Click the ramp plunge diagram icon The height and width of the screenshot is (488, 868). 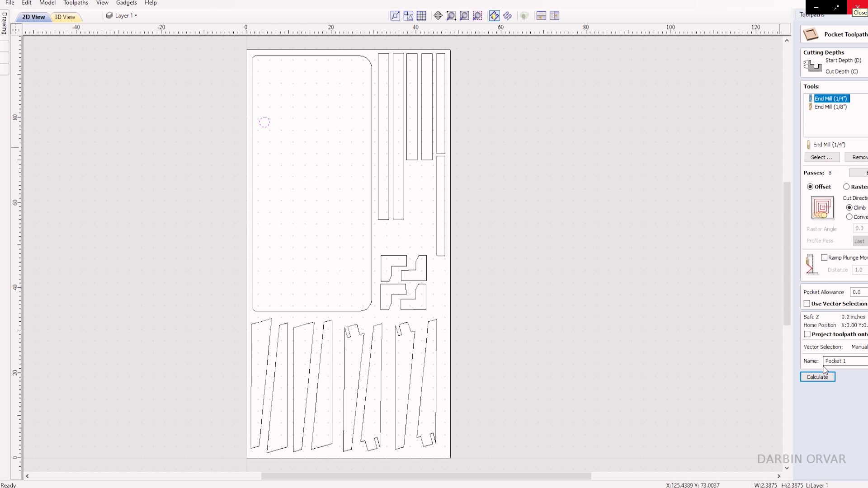[x=811, y=264]
